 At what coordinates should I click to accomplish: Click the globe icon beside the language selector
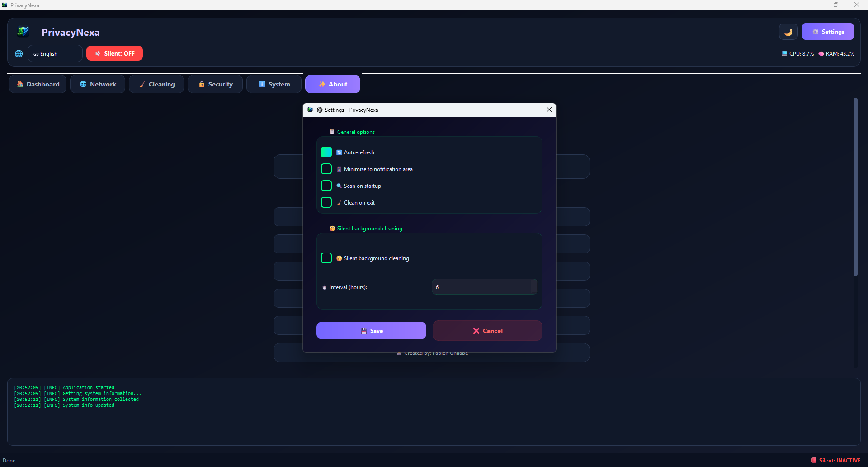[19, 54]
